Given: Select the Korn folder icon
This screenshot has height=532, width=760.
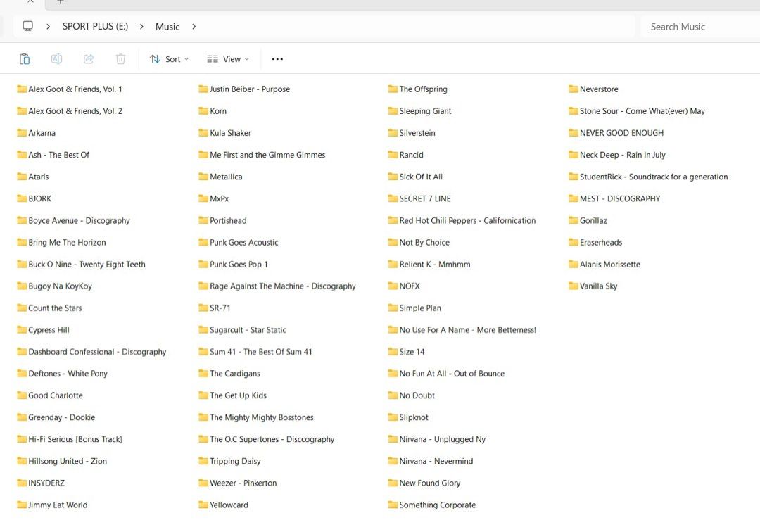Looking at the screenshot, I should coord(203,110).
